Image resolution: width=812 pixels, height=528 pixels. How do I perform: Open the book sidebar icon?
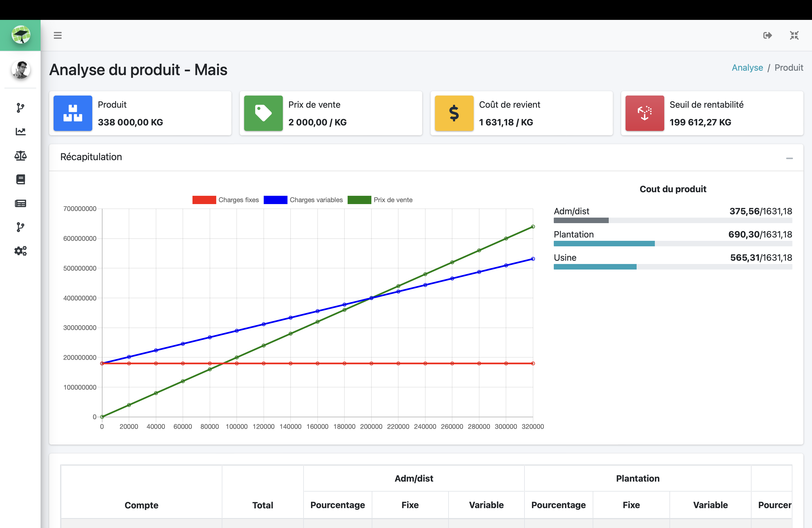tap(20, 179)
